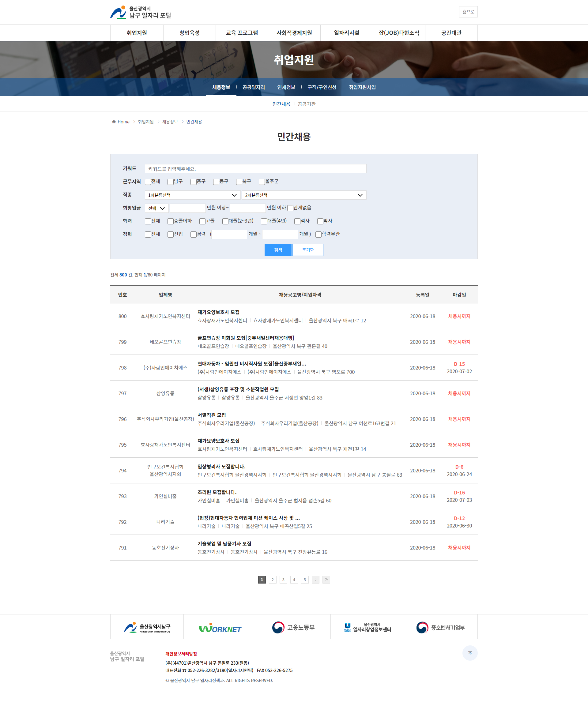Click the 고용노동부 footer logo

pyautogui.click(x=294, y=627)
